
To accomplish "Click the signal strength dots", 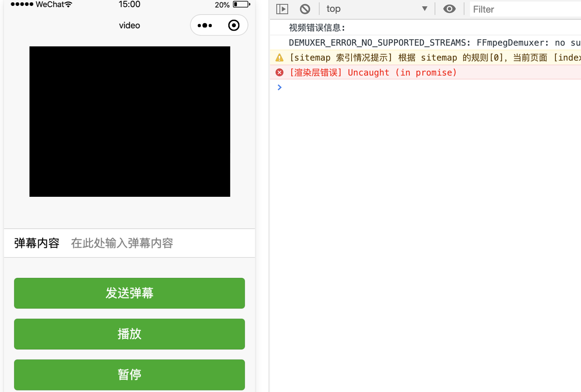I will point(22,4).
